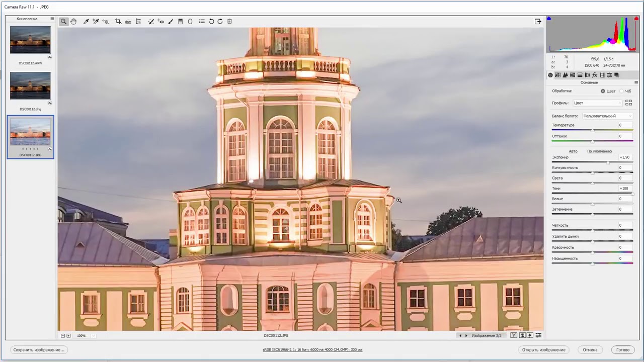This screenshot has height=362, width=644.
Task: Click Сохранить изображение button
Action: [x=38, y=349]
